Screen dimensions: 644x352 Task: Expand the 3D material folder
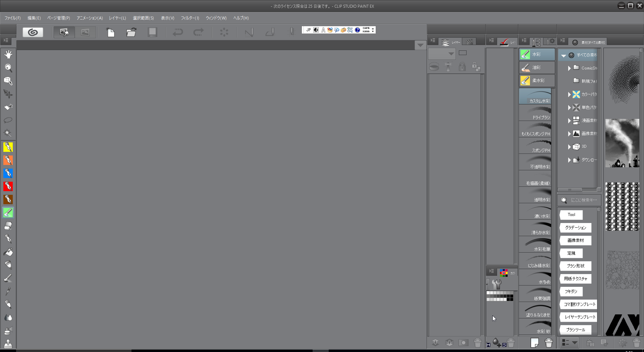click(569, 147)
